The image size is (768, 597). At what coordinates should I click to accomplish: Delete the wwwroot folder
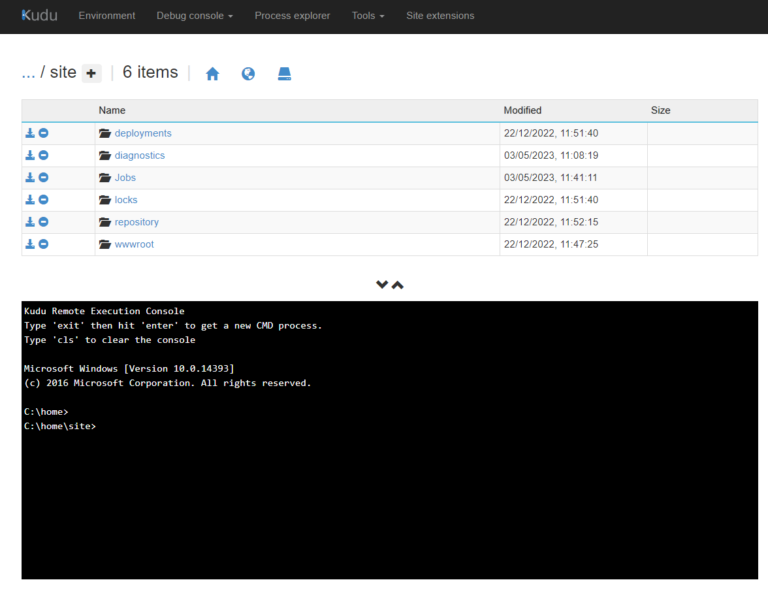tap(44, 244)
